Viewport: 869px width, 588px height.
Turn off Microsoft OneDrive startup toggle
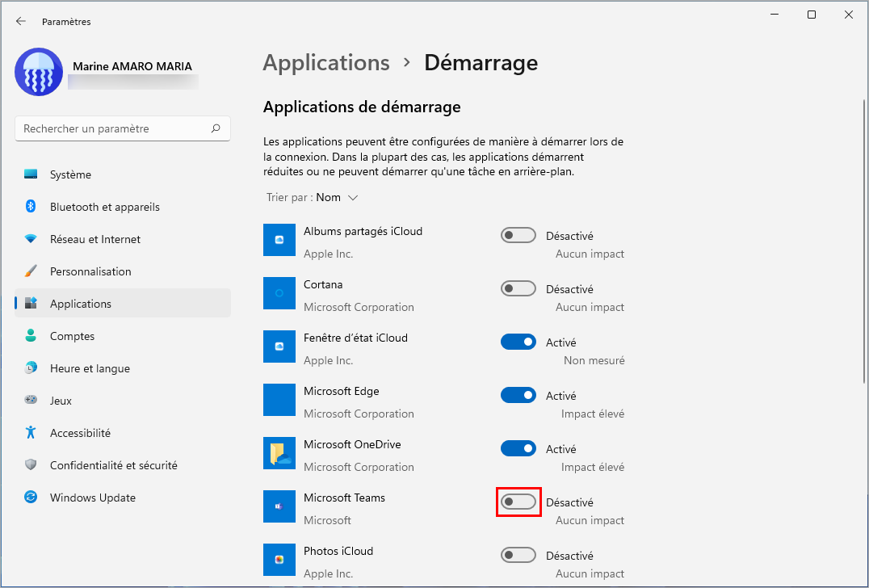coord(518,448)
